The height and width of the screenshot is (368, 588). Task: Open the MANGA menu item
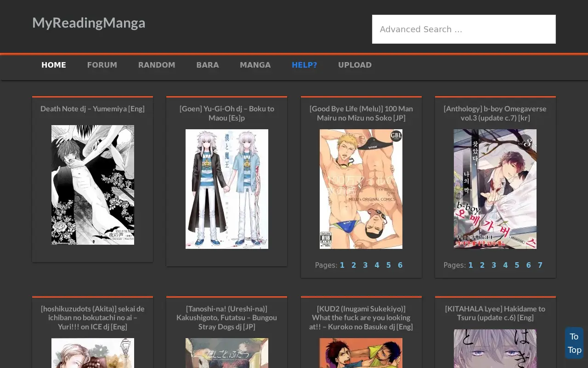tap(255, 65)
